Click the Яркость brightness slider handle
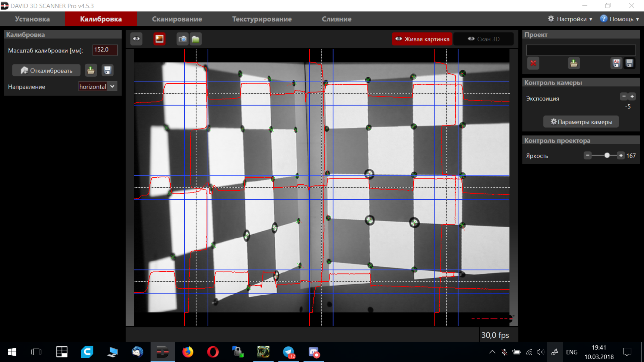This screenshot has height=362, width=644. point(607,155)
